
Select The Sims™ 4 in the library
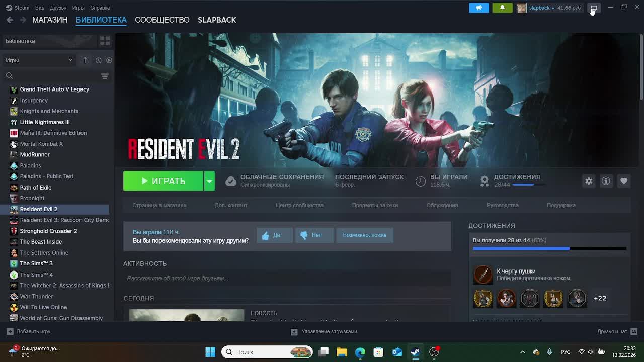click(x=54, y=275)
